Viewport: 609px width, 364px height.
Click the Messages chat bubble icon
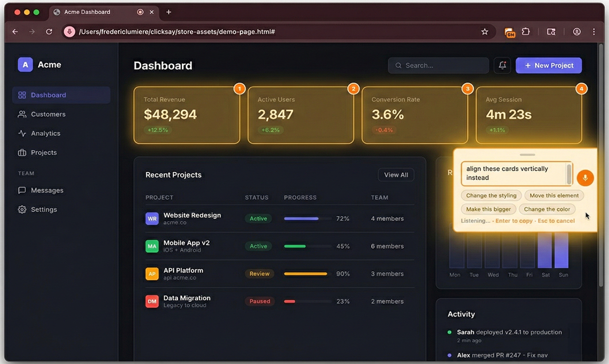[22, 190]
